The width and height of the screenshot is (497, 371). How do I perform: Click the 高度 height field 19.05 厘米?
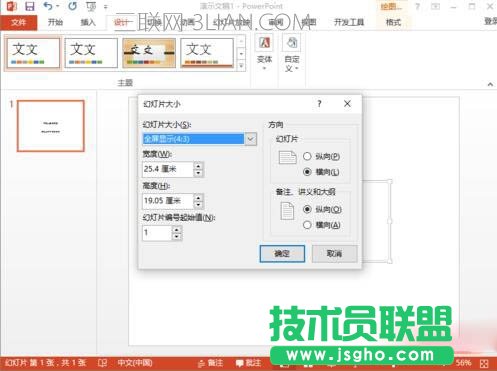168,201
